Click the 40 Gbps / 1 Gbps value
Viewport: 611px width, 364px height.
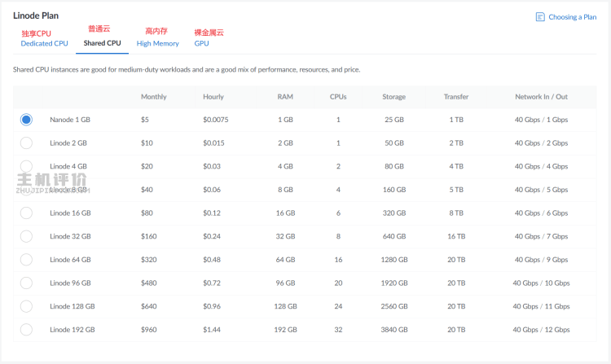pyautogui.click(x=541, y=120)
